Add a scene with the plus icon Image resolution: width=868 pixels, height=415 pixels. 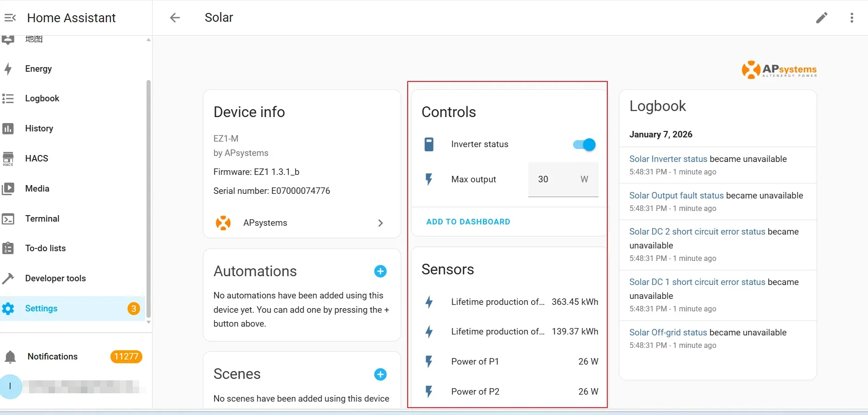coord(380,374)
